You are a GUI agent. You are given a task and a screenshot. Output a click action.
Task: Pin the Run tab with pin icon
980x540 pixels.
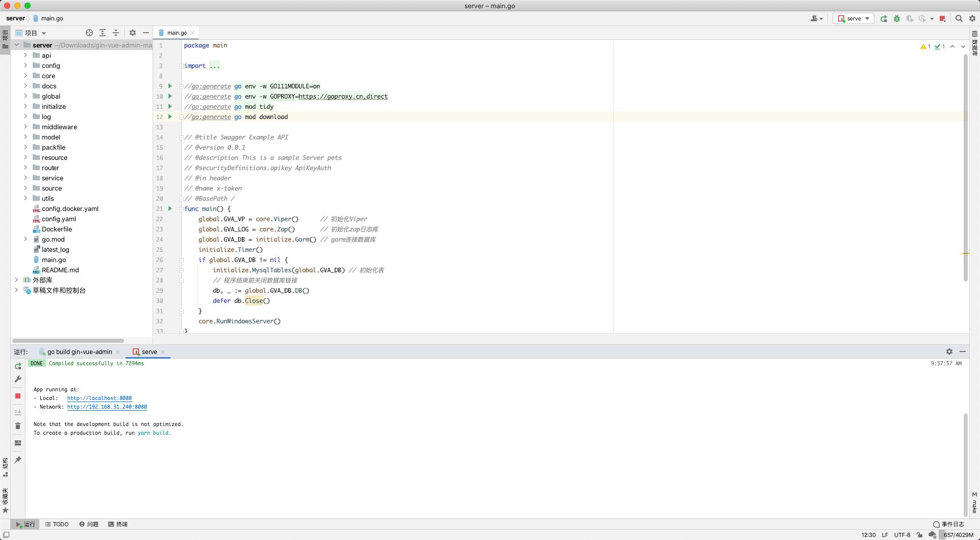18,460
